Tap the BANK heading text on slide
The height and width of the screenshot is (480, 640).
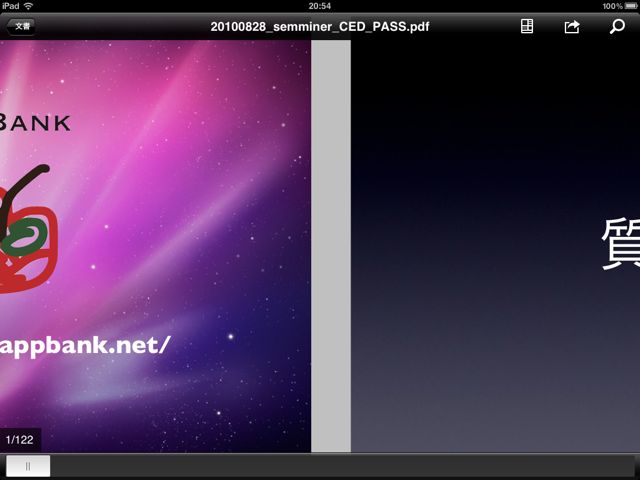point(35,123)
